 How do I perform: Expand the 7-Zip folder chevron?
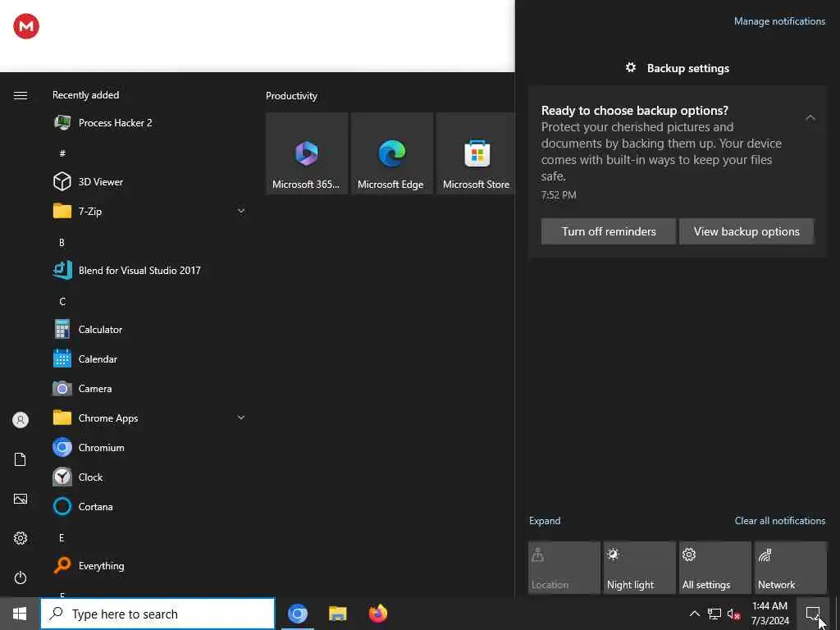point(241,211)
